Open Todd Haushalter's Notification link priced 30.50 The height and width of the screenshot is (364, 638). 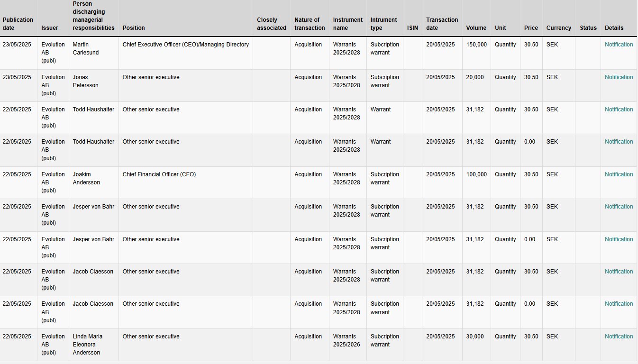pyautogui.click(x=619, y=109)
